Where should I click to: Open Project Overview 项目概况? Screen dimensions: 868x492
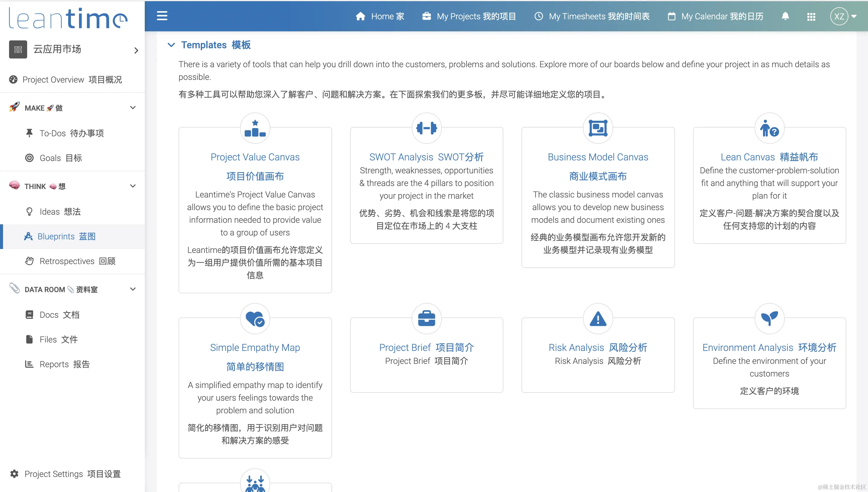pyautogui.click(x=72, y=79)
